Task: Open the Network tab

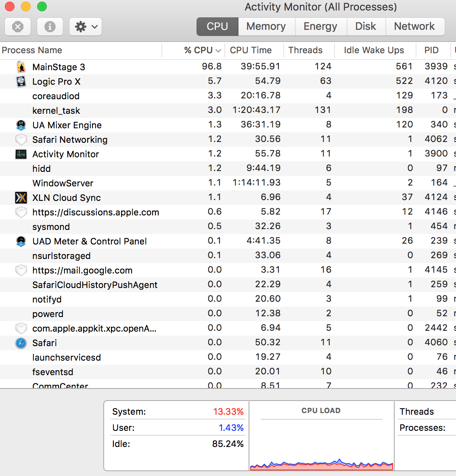Action: tap(415, 26)
